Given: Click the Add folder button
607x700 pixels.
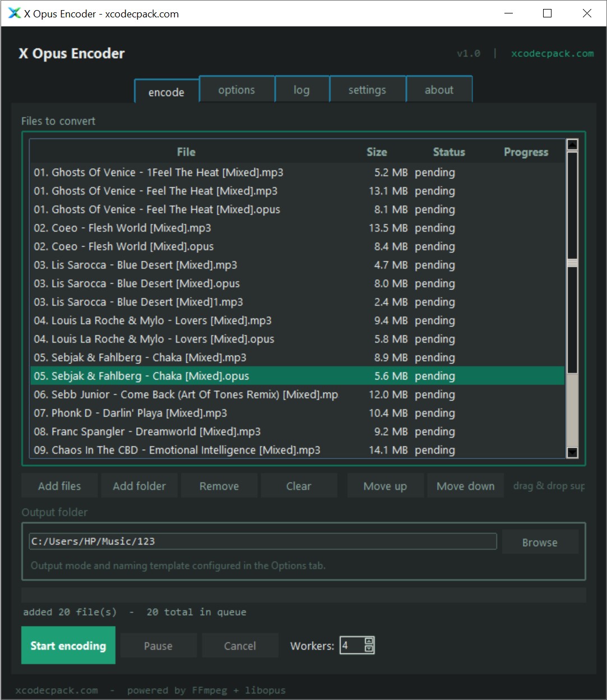Looking at the screenshot, I should point(139,486).
